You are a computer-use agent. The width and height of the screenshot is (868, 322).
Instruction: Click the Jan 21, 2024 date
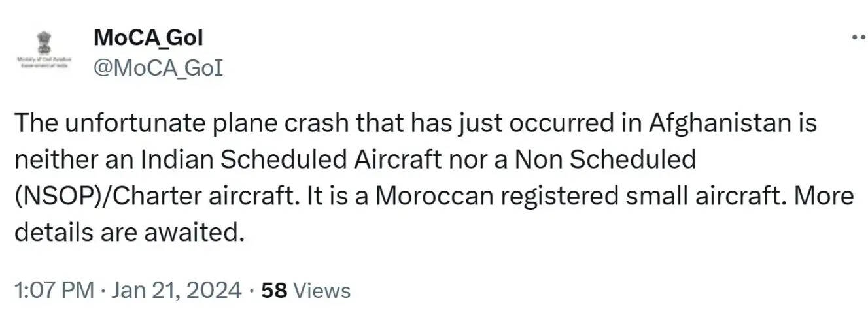coord(177,290)
